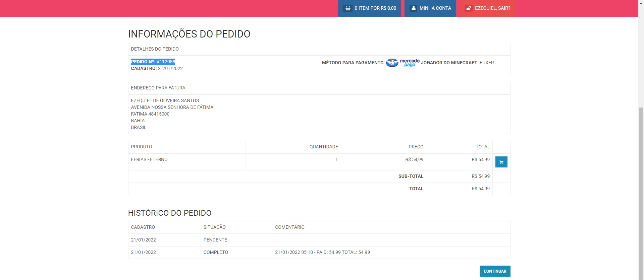Click the unlock icon beside Ezequiel, Sair
This screenshot has height=280, width=644.
pyautogui.click(x=469, y=8)
